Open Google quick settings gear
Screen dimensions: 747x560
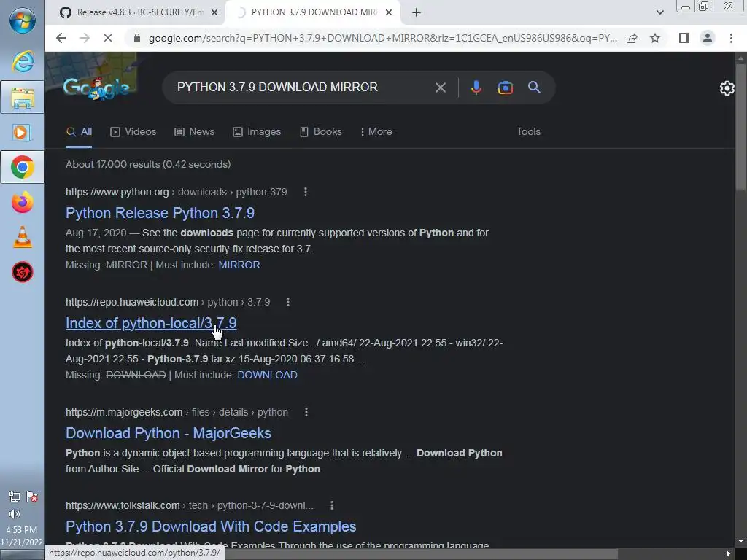[727, 88]
